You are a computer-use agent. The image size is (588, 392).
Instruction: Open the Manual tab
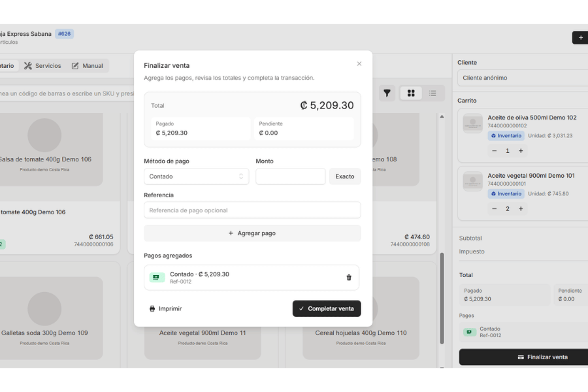[88, 65]
